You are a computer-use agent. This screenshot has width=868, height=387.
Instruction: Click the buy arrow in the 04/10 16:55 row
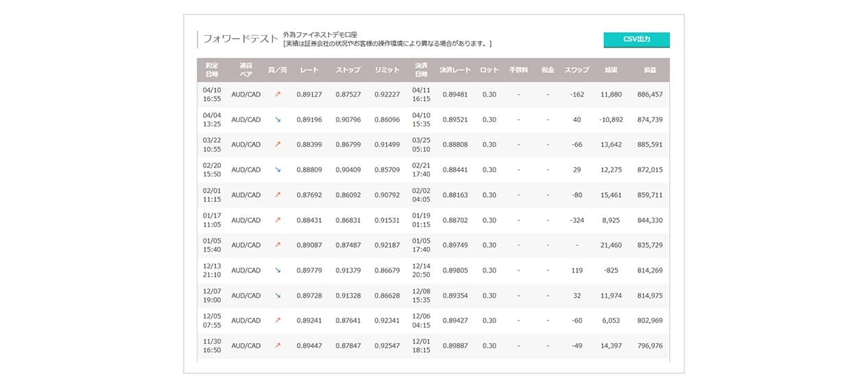click(278, 94)
